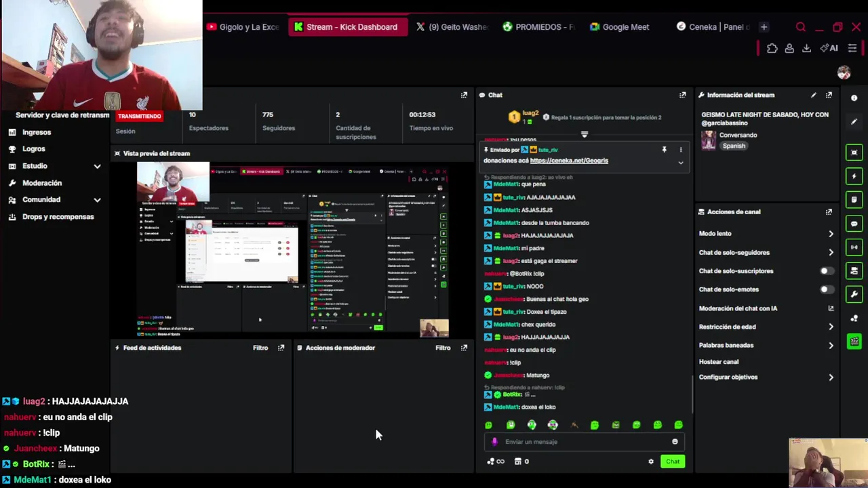Viewport: 868px width, 488px height.
Task: Open pinned message three-dot options
Action: point(681,149)
